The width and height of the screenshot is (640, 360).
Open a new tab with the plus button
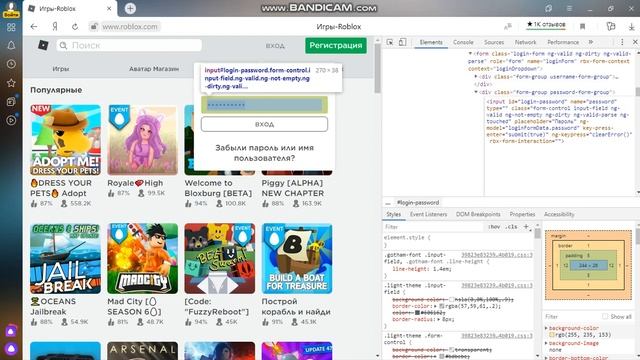pyautogui.click(x=130, y=8)
